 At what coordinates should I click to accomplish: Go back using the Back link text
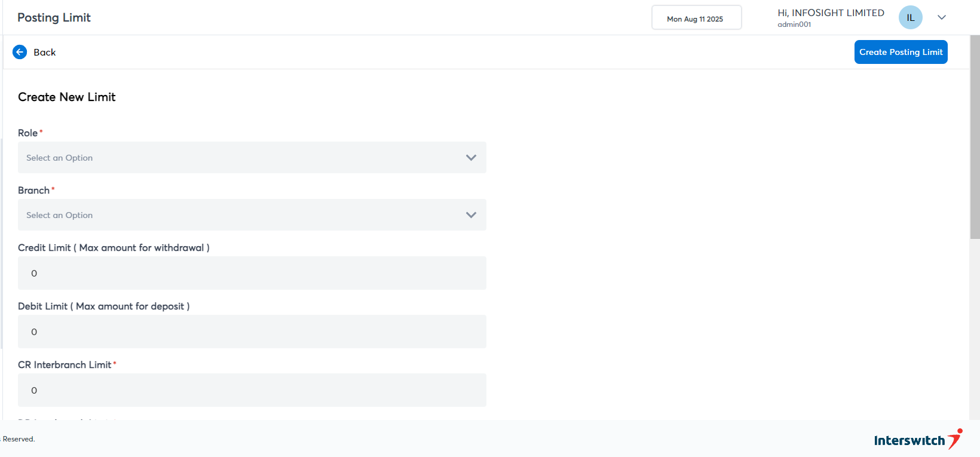pyautogui.click(x=45, y=53)
